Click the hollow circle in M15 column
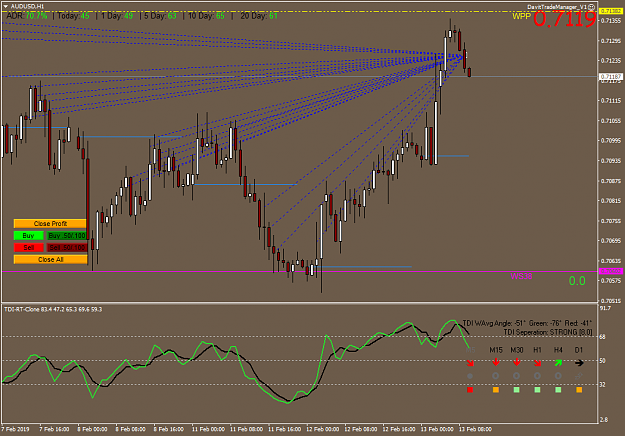The height and width of the screenshot is (436, 625). (x=495, y=376)
